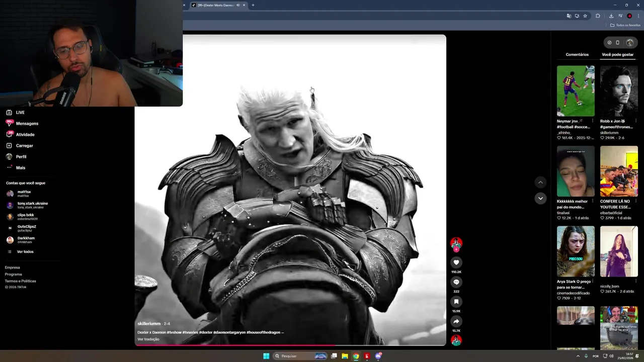
Task: Open the Chrome three-dot menu
Action: point(638,16)
